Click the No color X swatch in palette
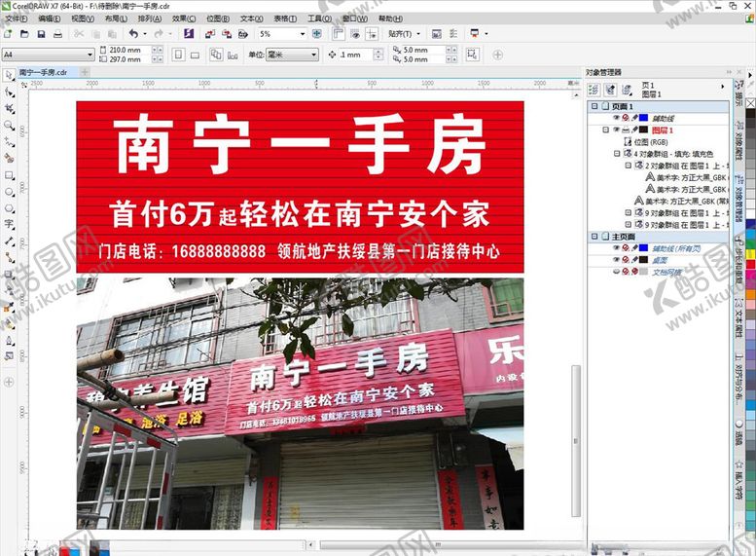The height and width of the screenshot is (556, 756). 751,103
